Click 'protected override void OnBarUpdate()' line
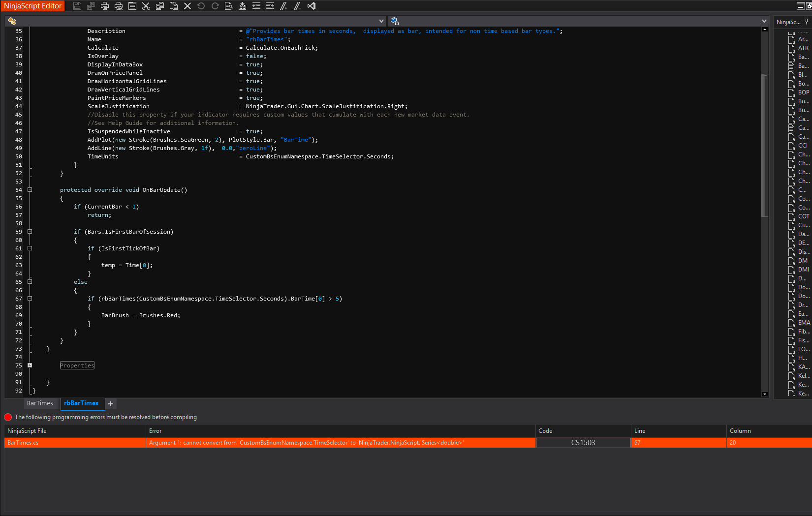The height and width of the screenshot is (516, 812). point(124,190)
